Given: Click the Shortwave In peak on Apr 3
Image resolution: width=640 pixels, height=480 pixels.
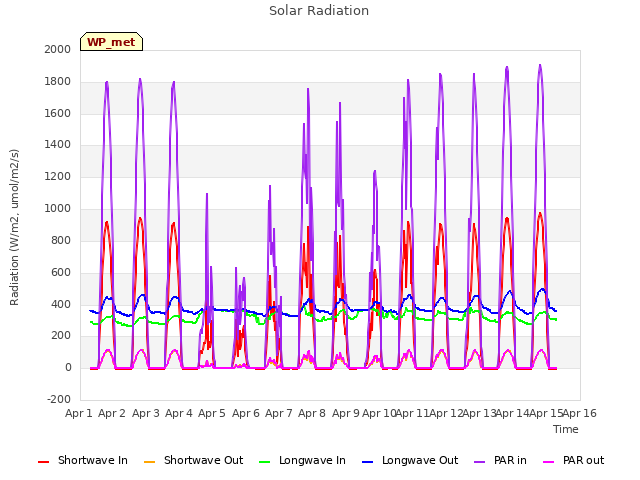Looking at the screenshot, I should 140,218.
